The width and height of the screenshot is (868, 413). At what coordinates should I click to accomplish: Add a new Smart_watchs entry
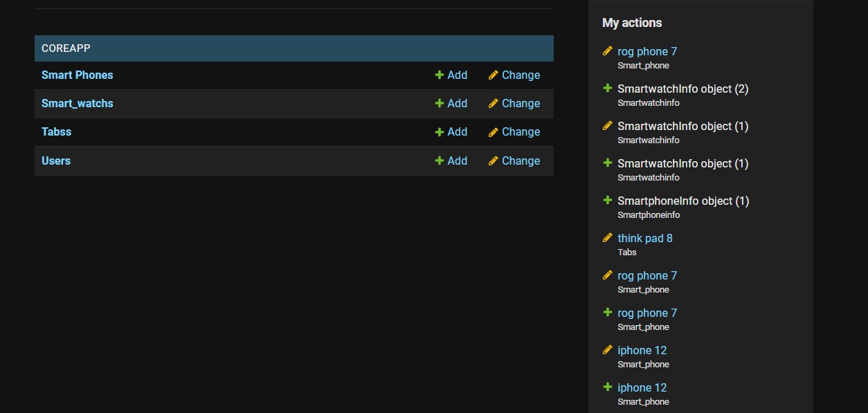tap(451, 103)
